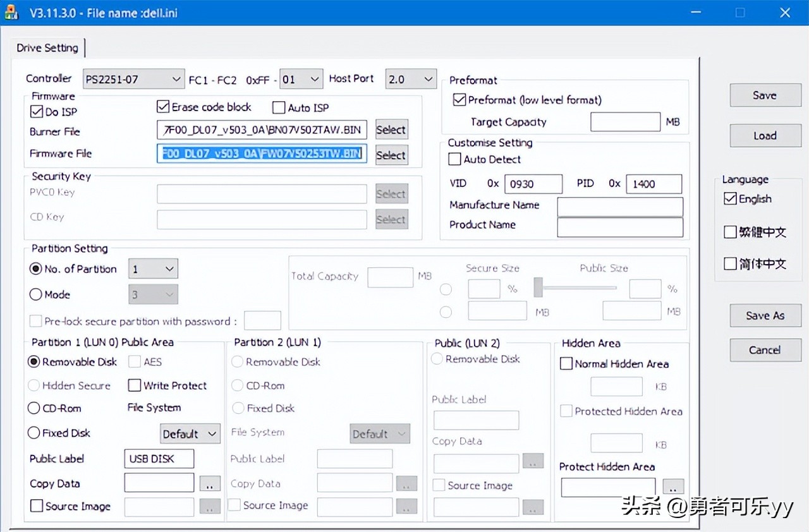Enable Auto Detect under Customise Setting

[x=454, y=159]
